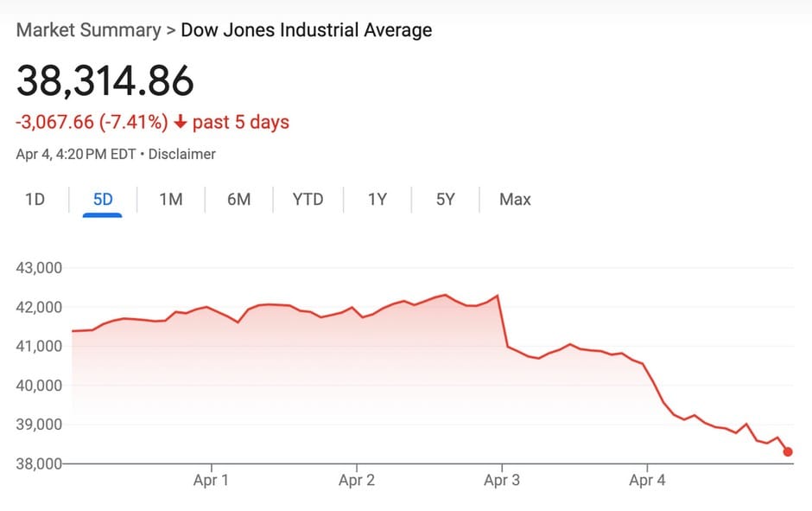Select the 1Y time range
The image size is (812, 511).
[x=377, y=200]
